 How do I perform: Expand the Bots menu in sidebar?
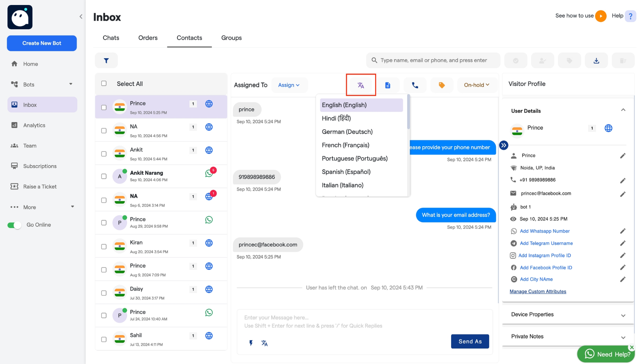71,84
